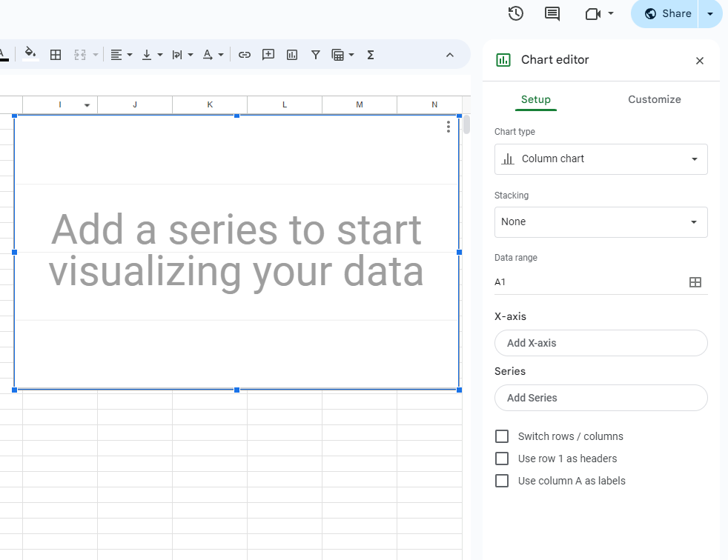Click the fill color paint bucket icon
This screenshot has width=728, height=560.
coord(30,54)
